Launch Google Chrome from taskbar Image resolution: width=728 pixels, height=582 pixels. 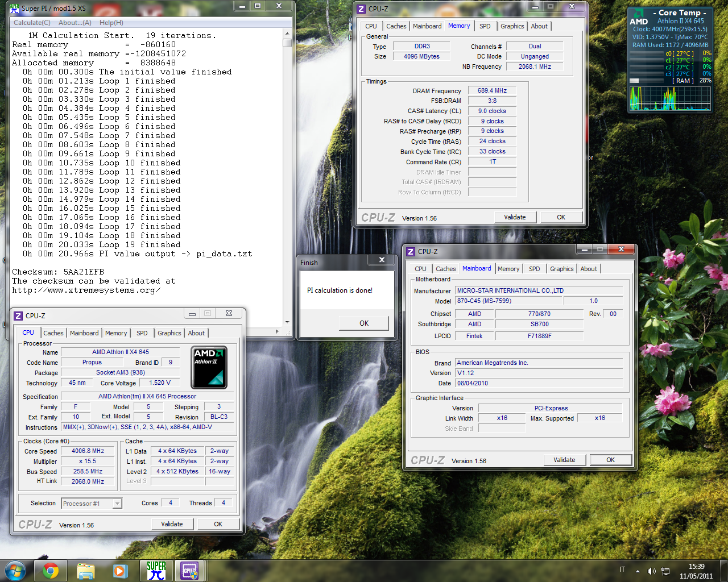coord(51,571)
